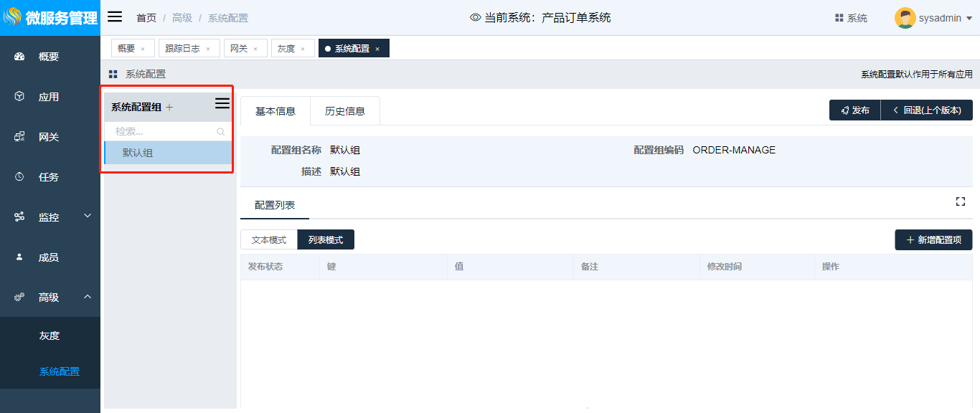Select 默认组 in the config group list
The image size is (980, 413).
pyautogui.click(x=138, y=153)
